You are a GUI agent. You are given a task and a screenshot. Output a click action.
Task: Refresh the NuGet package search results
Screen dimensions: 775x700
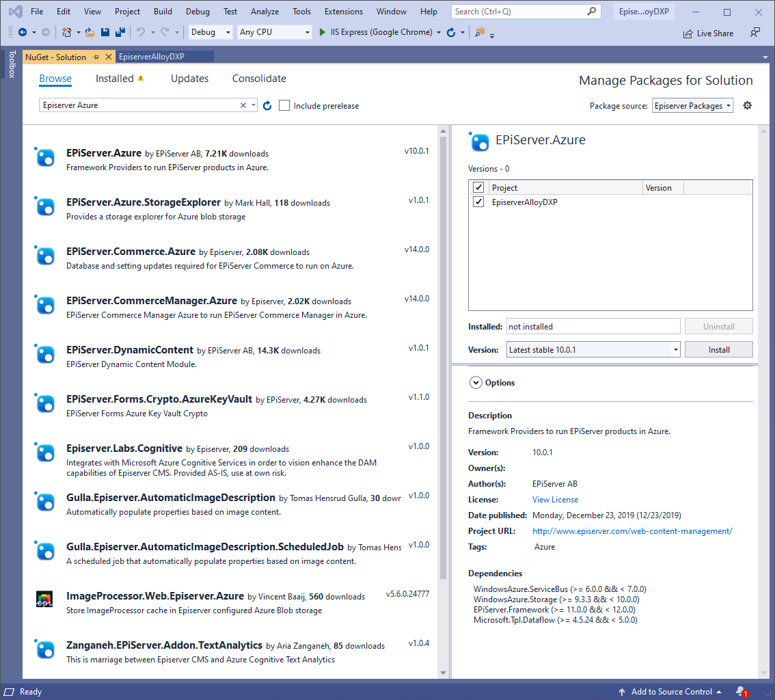tap(267, 105)
